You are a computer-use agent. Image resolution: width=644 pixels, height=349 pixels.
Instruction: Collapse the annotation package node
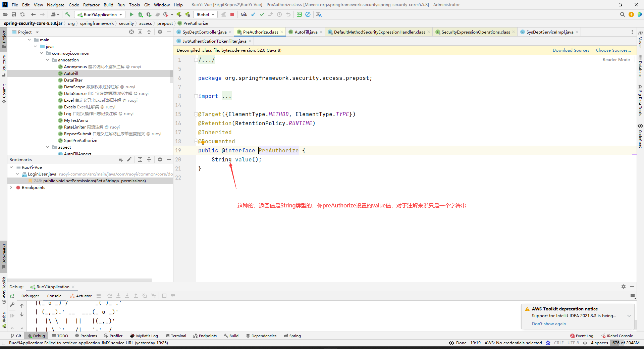point(48,60)
